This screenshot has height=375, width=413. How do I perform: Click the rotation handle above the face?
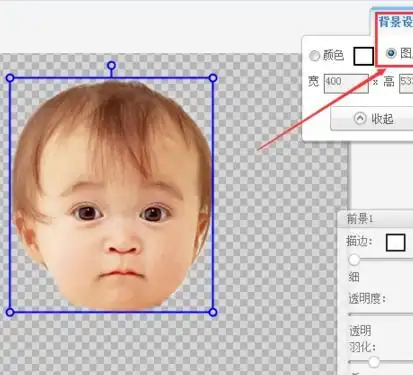coord(112,65)
